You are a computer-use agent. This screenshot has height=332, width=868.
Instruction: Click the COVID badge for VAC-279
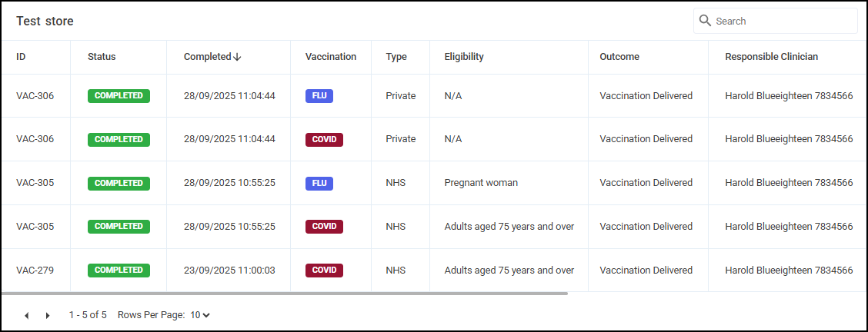324,271
